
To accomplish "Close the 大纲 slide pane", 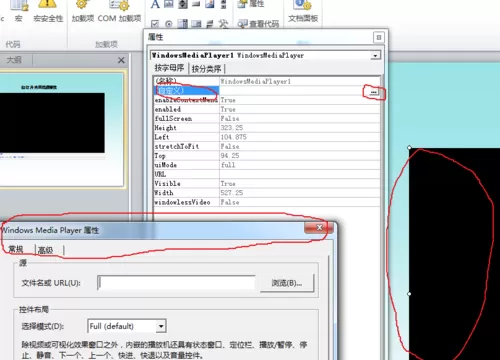I will click(x=121, y=60).
